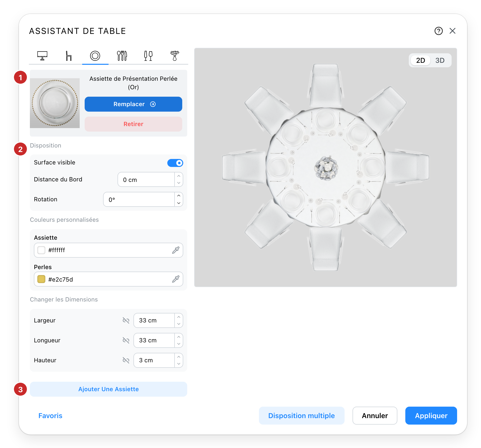Screen dimensions: 481x448
Task: Switch preview to 2D view
Action: 421,60
